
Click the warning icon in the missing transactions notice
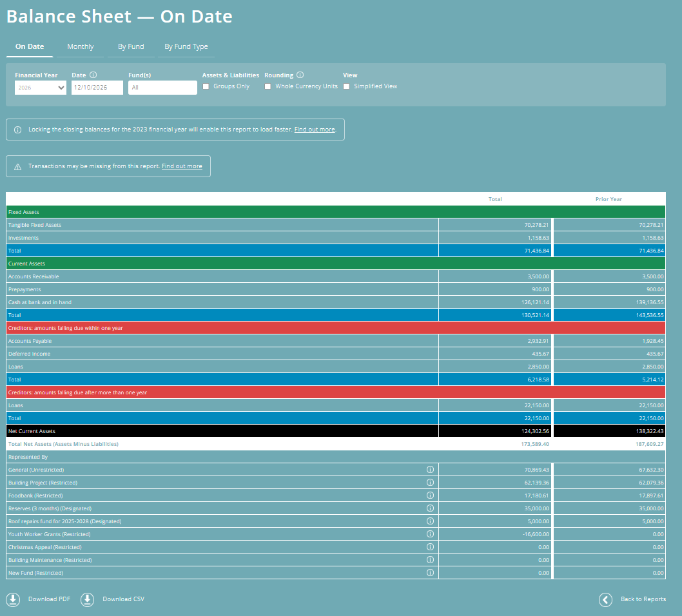click(18, 166)
